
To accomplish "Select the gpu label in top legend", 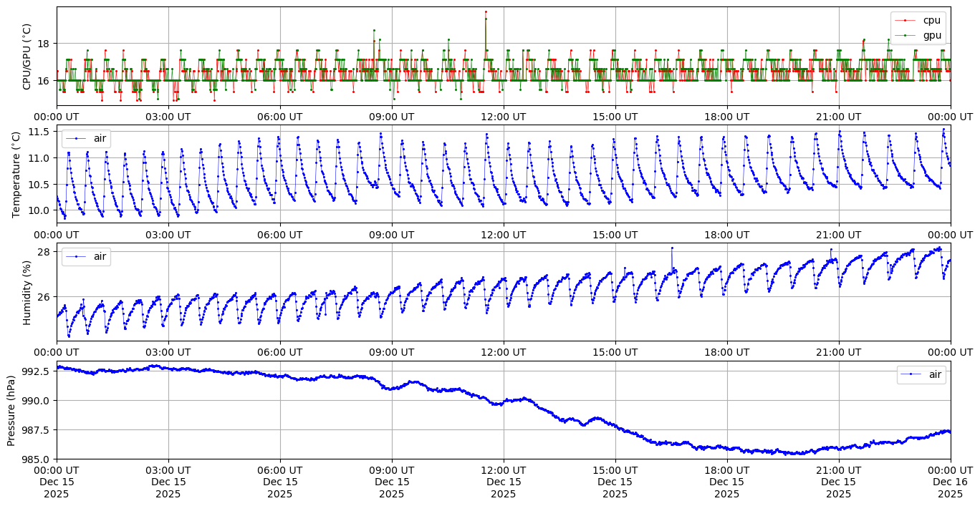I will tap(932, 34).
